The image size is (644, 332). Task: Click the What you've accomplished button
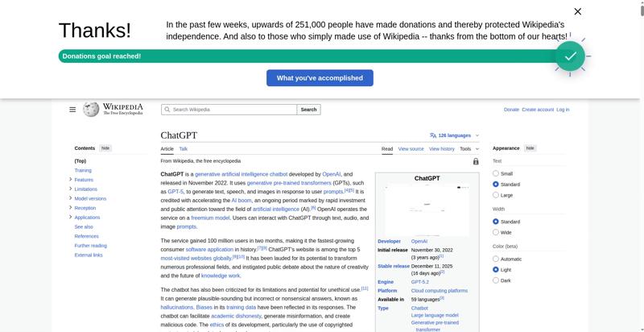point(320,78)
